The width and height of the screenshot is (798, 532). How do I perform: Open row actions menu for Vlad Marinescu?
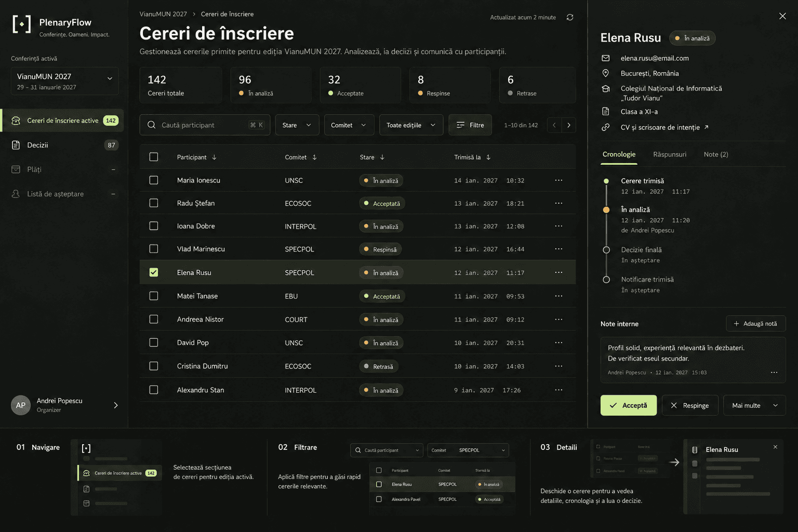tap(558, 249)
